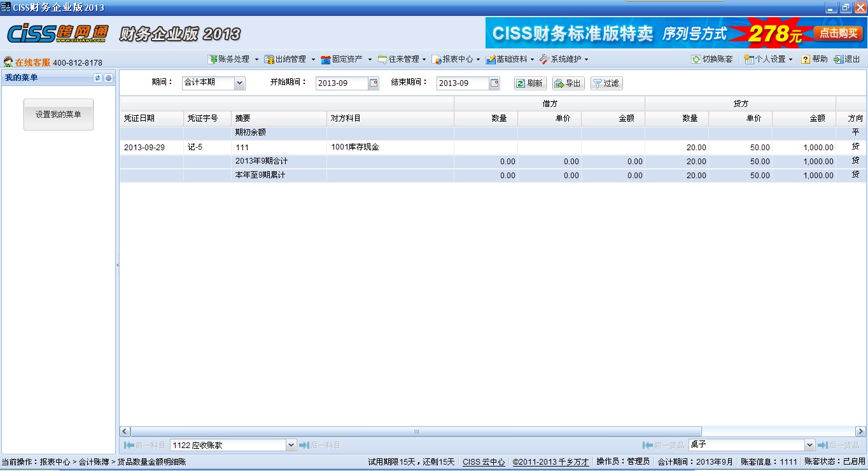Open calendar picker for end period

pyautogui.click(x=494, y=83)
